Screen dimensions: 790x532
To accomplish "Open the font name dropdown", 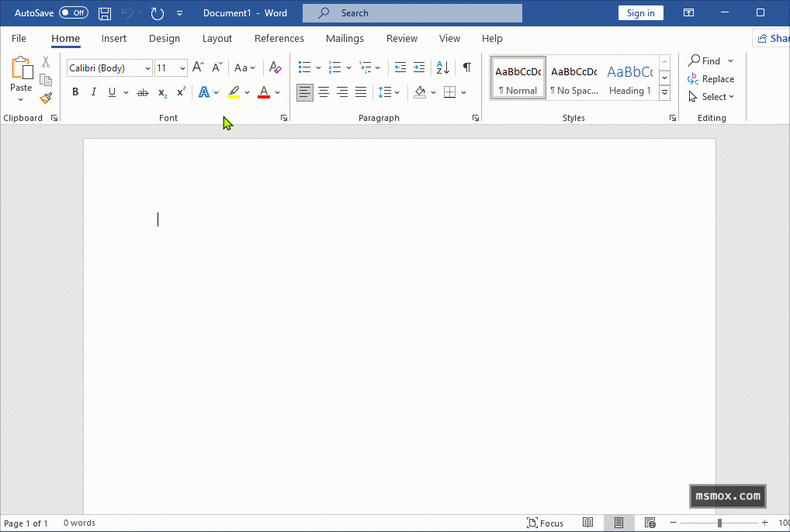I will click(147, 68).
